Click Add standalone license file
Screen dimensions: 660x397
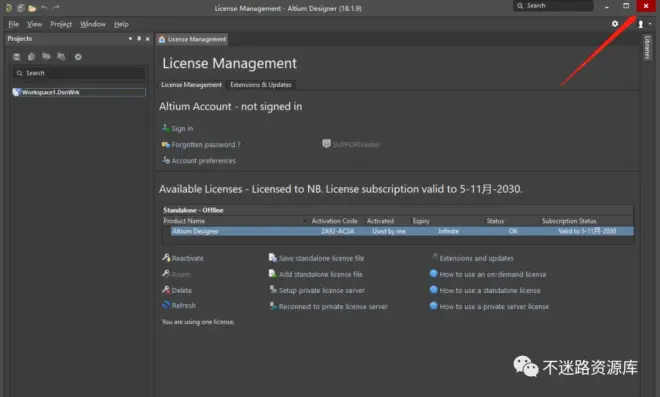321,274
